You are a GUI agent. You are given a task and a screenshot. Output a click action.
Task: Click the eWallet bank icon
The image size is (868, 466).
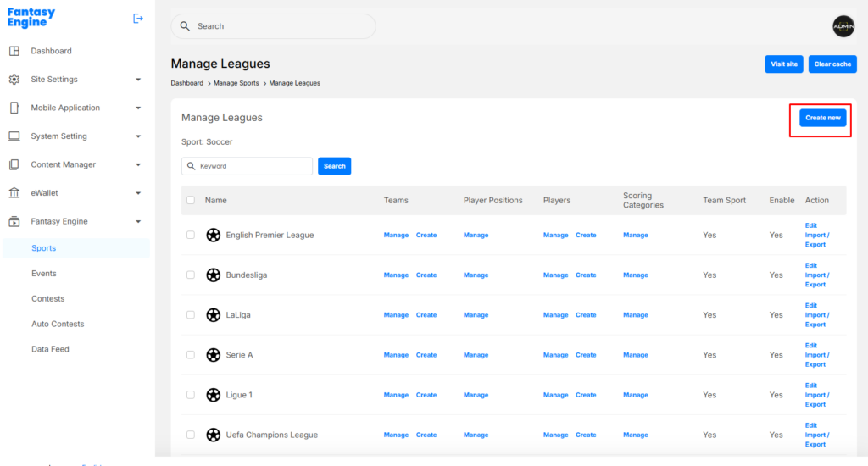14,193
